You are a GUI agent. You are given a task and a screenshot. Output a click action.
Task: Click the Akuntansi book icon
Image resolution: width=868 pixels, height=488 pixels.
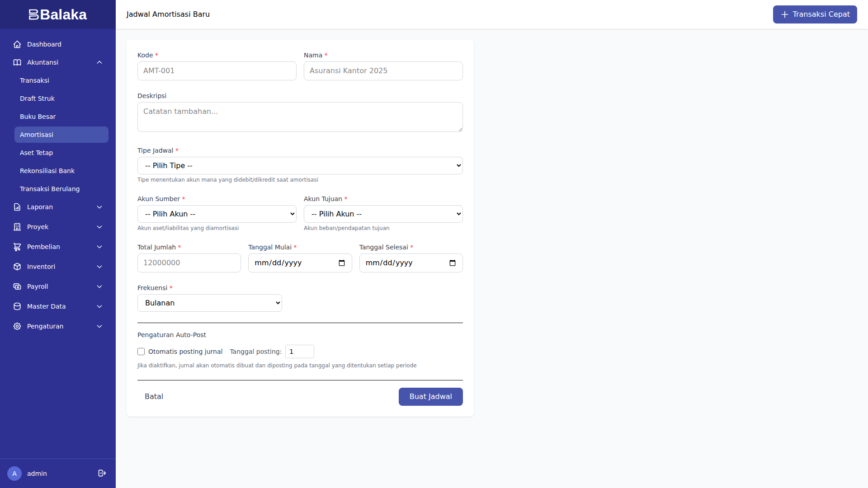pos(17,62)
